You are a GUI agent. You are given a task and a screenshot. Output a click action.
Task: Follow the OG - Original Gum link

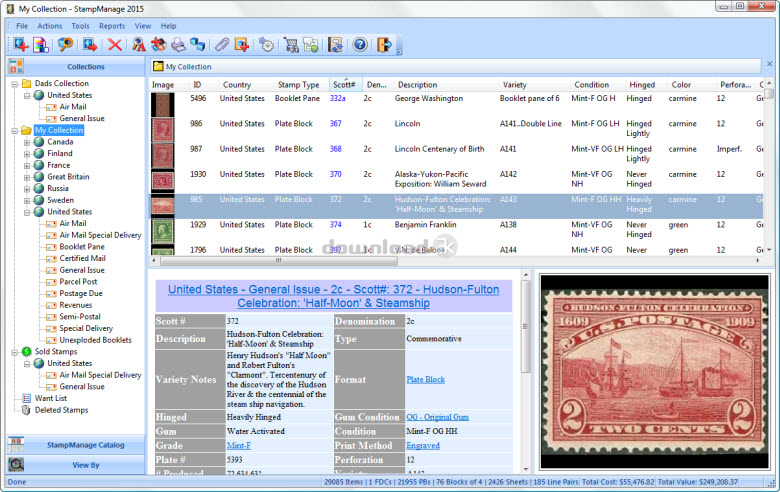point(437,417)
